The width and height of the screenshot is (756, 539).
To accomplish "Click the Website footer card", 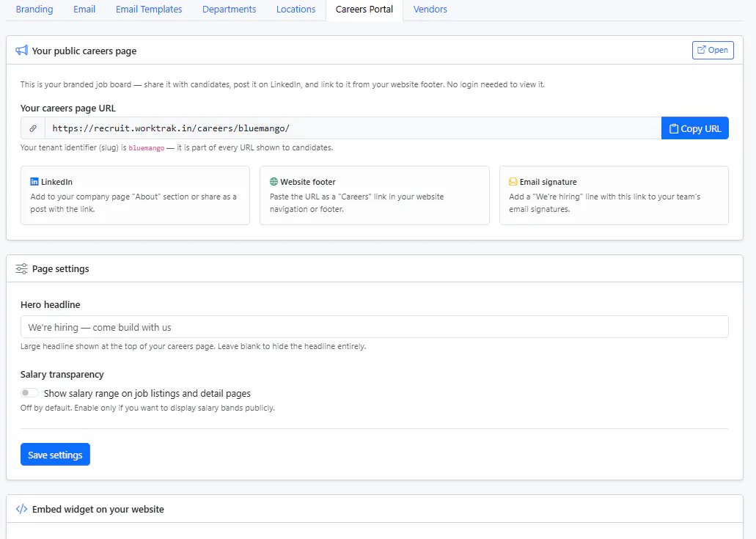I will click(x=375, y=195).
